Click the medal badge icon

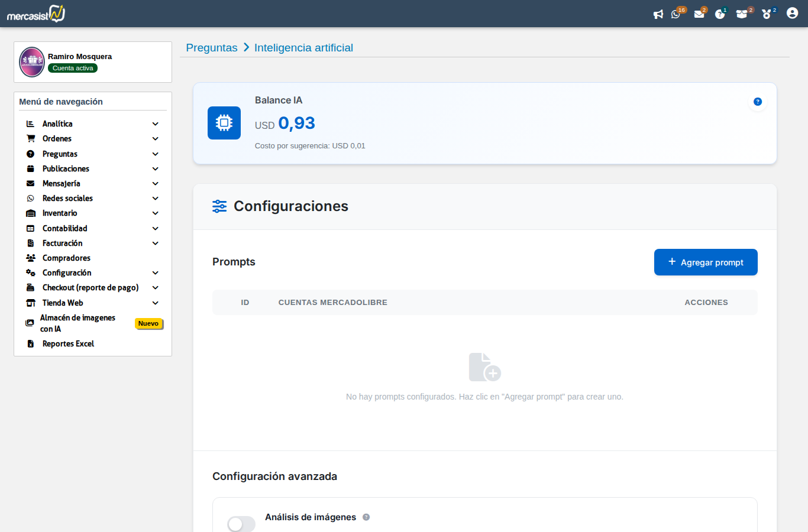pos(767,14)
